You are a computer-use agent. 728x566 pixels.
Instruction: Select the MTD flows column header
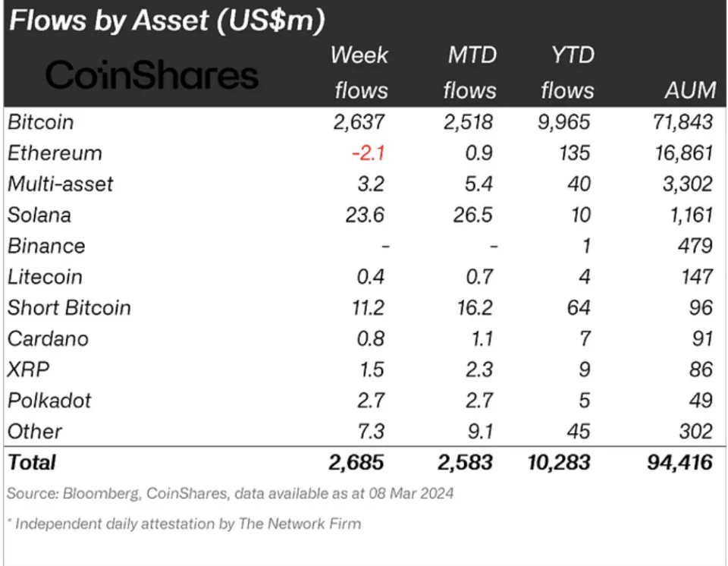point(469,73)
